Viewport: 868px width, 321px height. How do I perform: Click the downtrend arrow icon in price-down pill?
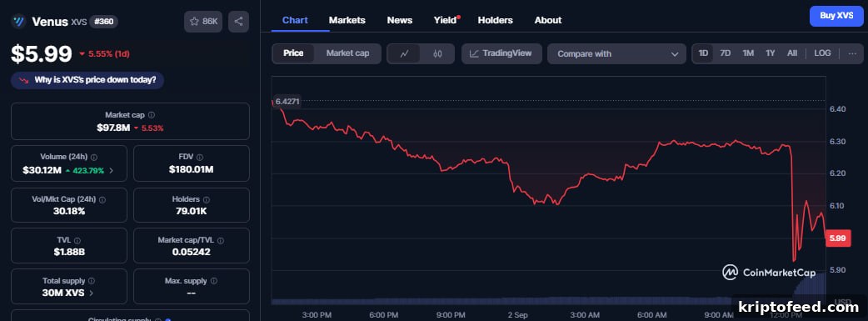point(24,80)
